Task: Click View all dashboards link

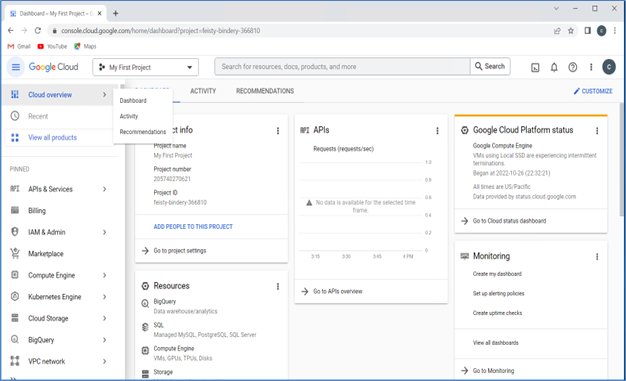Action: tap(495, 343)
